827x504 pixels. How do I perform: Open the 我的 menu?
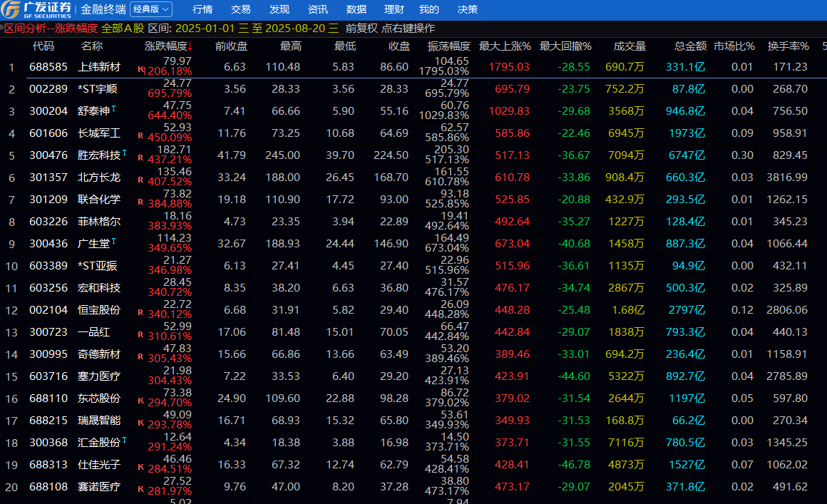(x=428, y=9)
